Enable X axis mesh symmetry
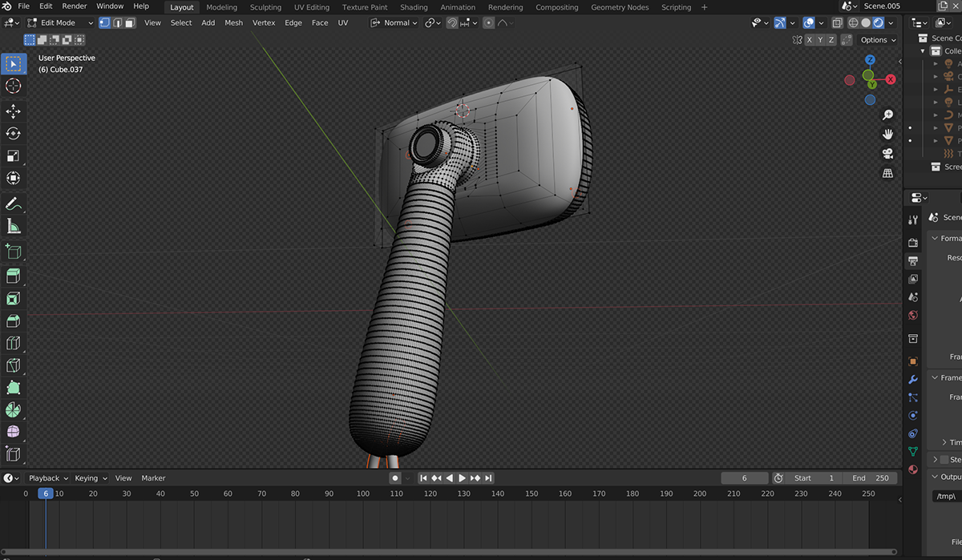The width and height of the screenshot is (962, 560). click(x=810, y=40)
